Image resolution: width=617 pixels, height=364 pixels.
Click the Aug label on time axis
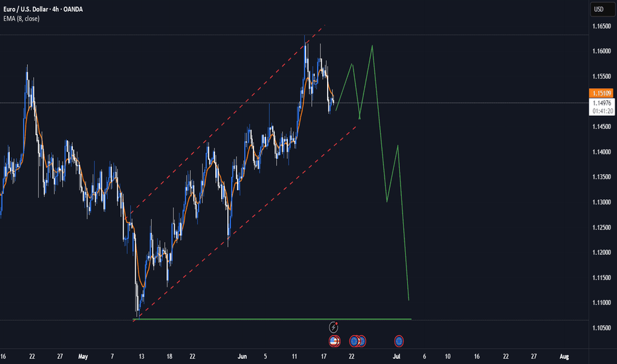(564, 357)
